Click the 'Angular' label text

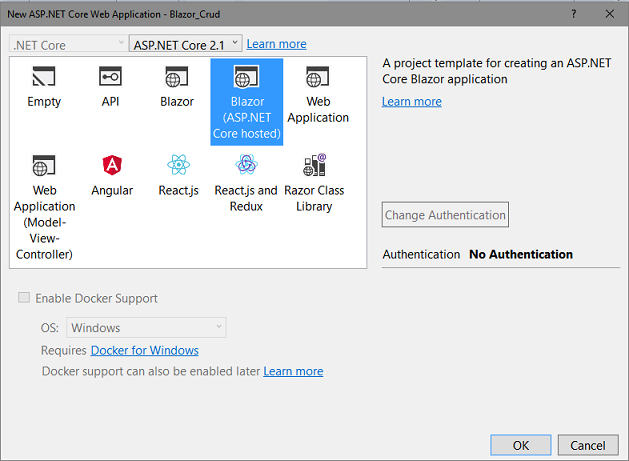pyautogui.click(x=112, y=190)
